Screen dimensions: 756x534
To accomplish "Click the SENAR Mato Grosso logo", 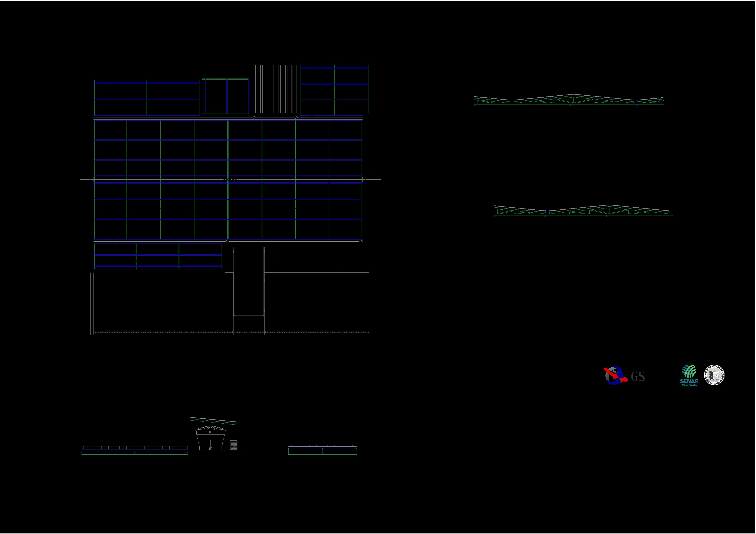I will pos(689,375).
